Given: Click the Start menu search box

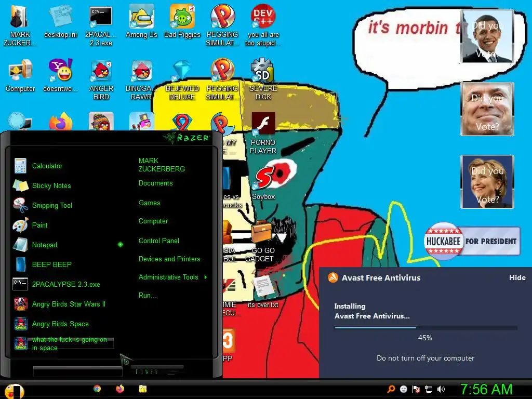Looking at the screenshot, I should pyautogui.click(x=78, y=371).
